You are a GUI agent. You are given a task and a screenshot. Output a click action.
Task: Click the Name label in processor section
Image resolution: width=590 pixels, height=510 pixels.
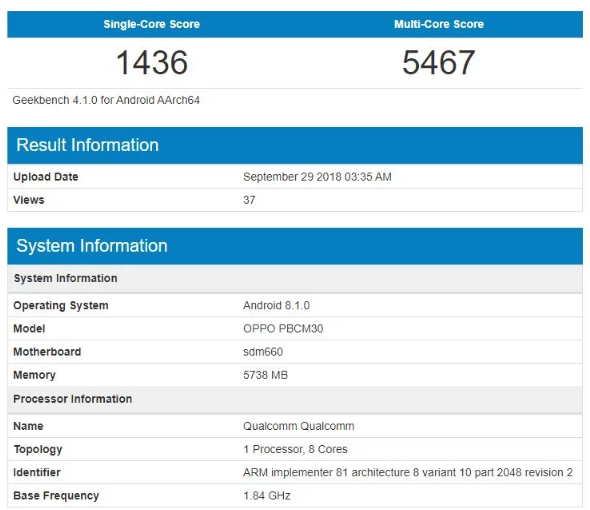click(28, 426)
